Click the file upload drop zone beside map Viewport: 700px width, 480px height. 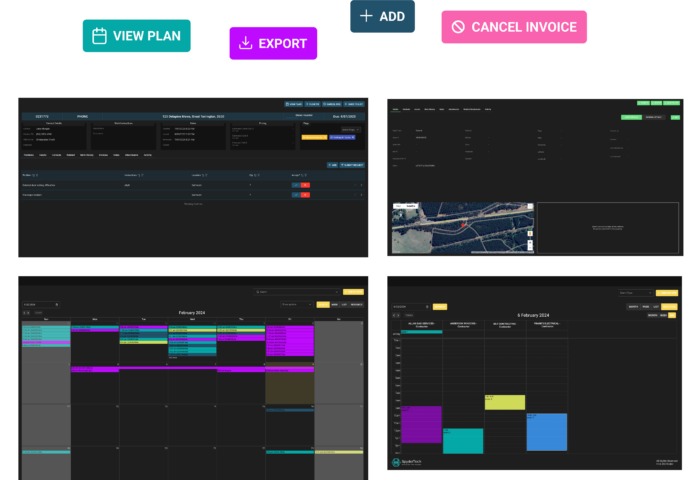tap(609, 229)
